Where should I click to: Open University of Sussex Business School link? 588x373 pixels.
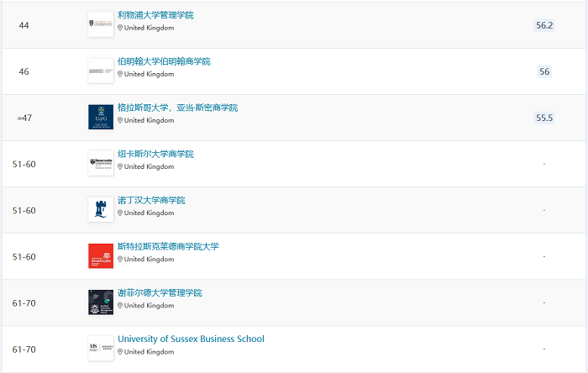coord(191,339)
